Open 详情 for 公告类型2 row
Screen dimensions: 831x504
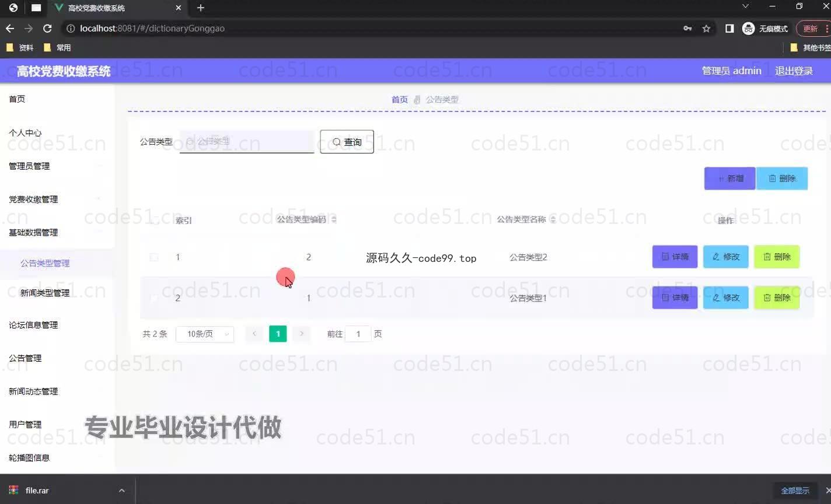[x=675, y=257]
